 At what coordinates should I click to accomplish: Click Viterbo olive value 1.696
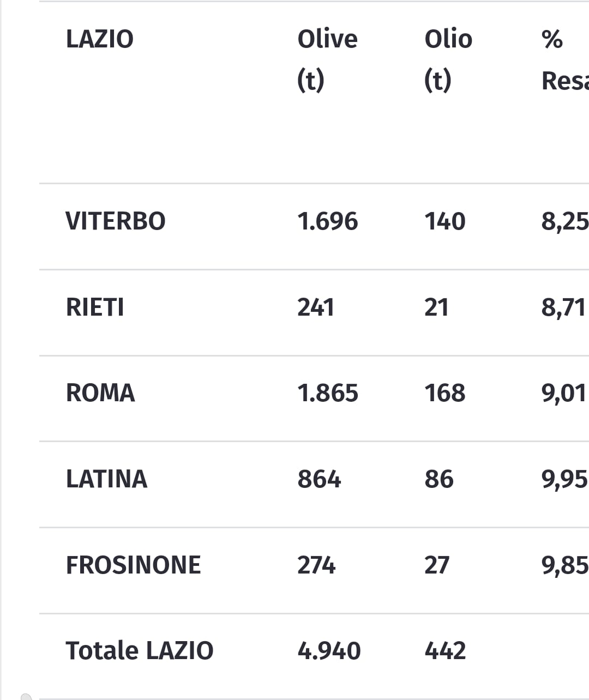[x=327, y=221]
